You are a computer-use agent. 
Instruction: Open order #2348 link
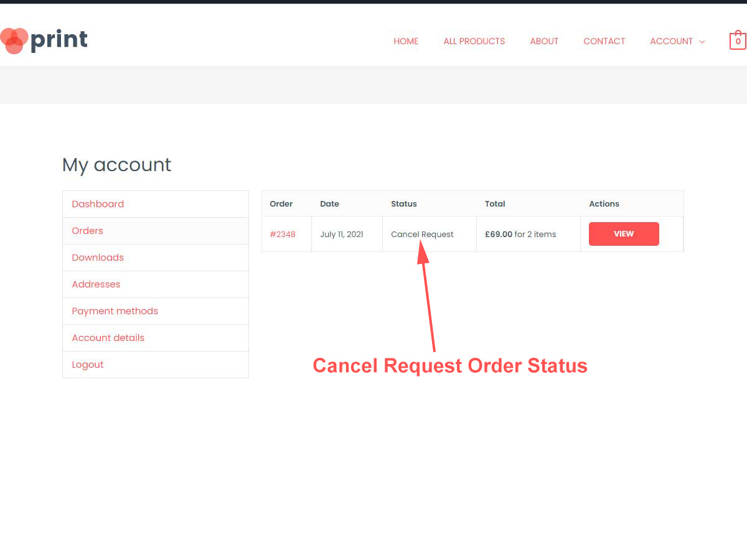tap(283, 235)
